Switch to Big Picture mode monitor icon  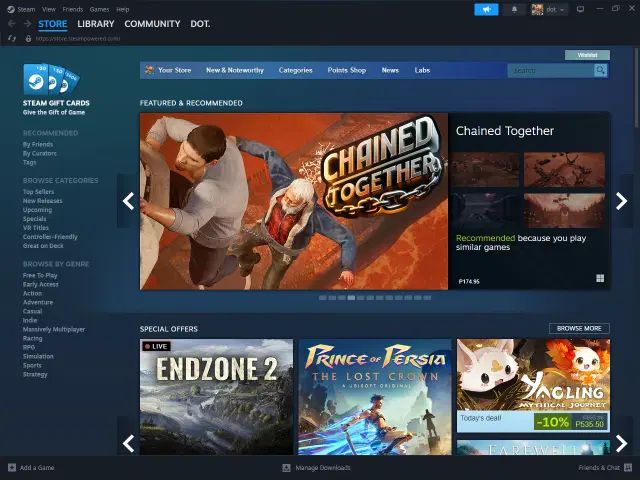coord(580,9)
